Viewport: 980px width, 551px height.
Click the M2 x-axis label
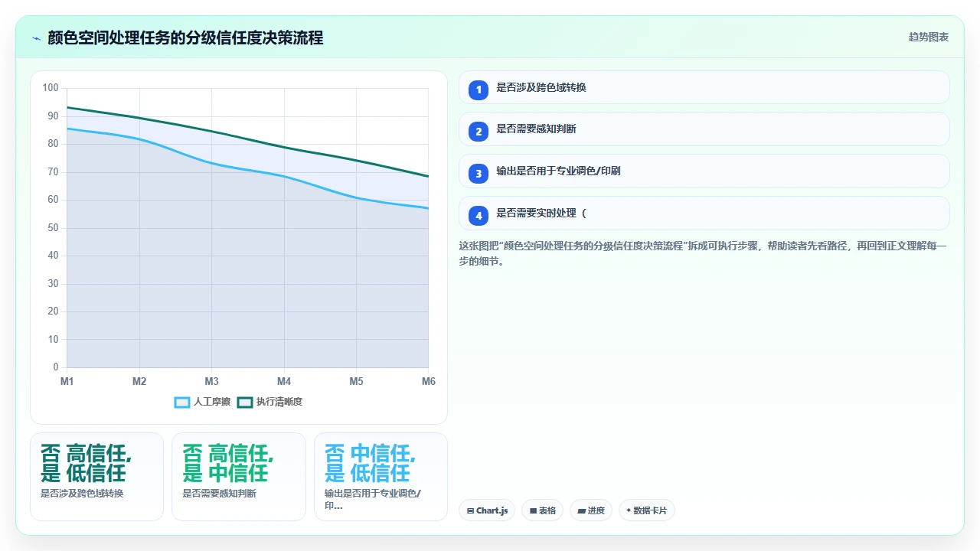click(x=139, y=381)
